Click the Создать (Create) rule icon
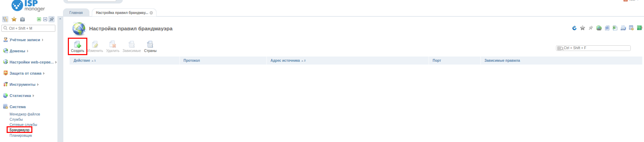644x142 pixels. click(x=78, y=46)
